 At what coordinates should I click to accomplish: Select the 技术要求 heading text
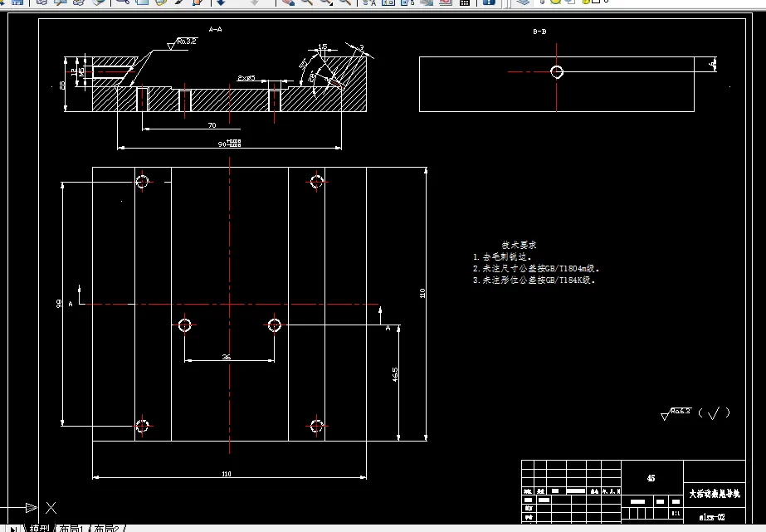(x=519, y=245)
